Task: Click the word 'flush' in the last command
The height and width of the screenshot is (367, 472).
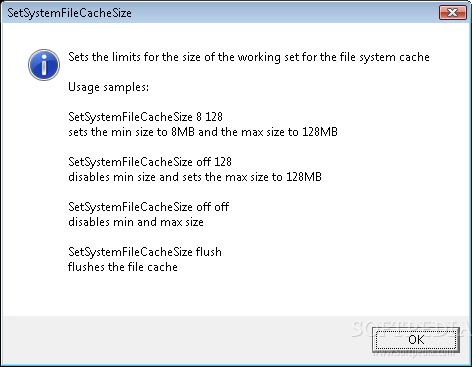Action: pyautogui.click(x=209, y=252)
